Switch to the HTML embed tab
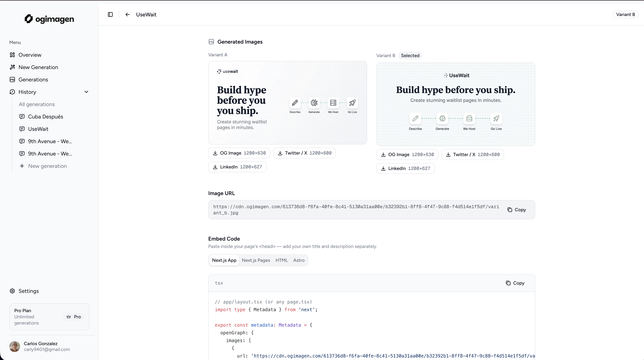The height and width of the screenshot is (360, 644). pyautogui.click(x=282, y=260)
